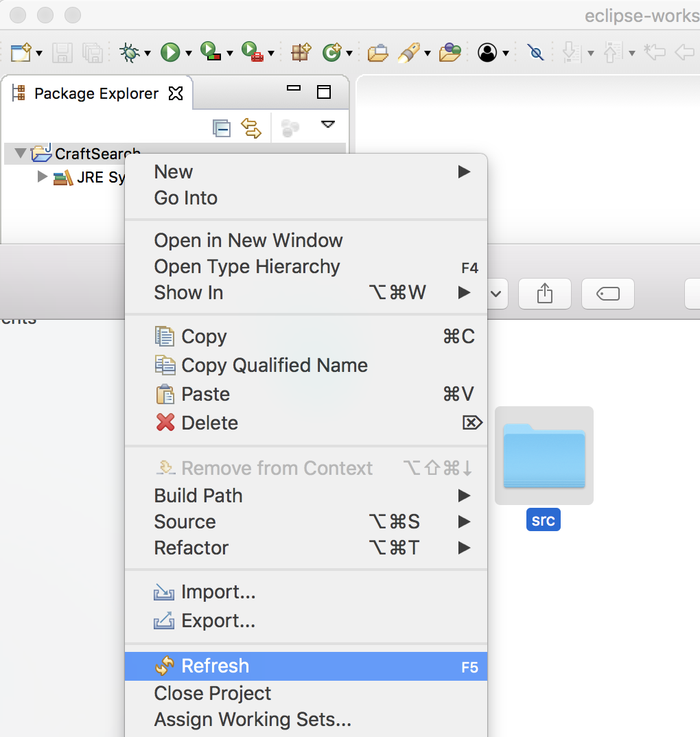Click the New Java Package icon
Screen dimensions: 700x737
pos(301,52)
